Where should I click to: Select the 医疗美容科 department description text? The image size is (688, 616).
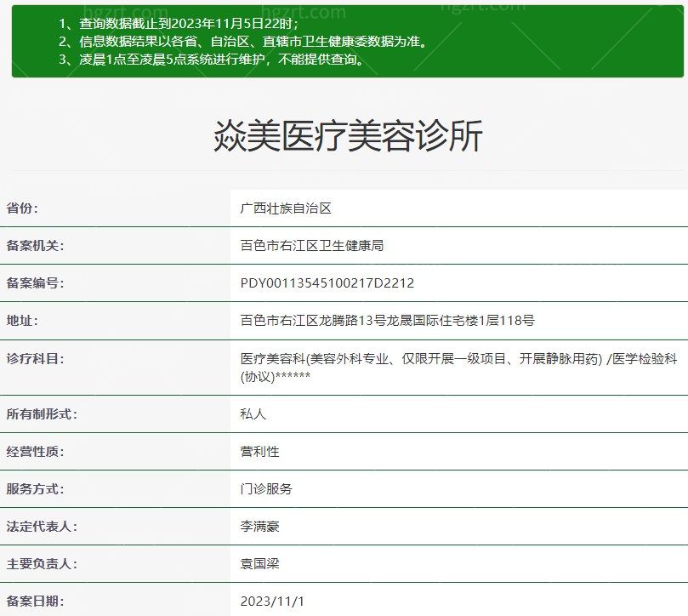click(459, 367)
